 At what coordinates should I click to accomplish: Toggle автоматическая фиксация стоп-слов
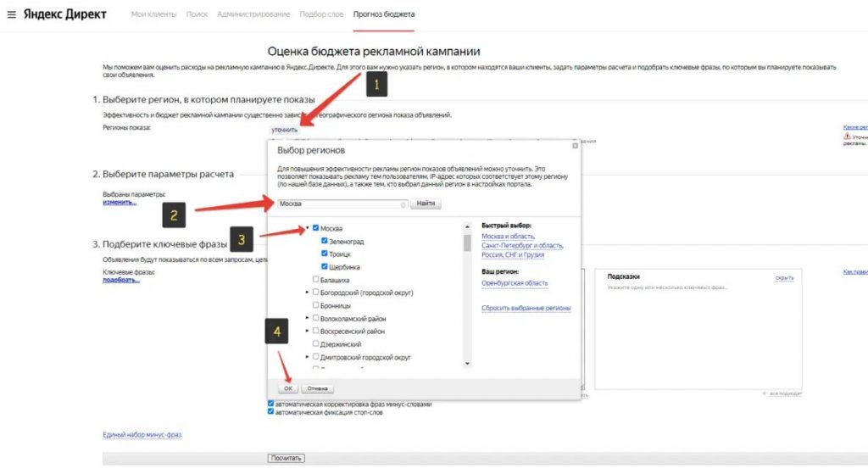coord(270,411)
